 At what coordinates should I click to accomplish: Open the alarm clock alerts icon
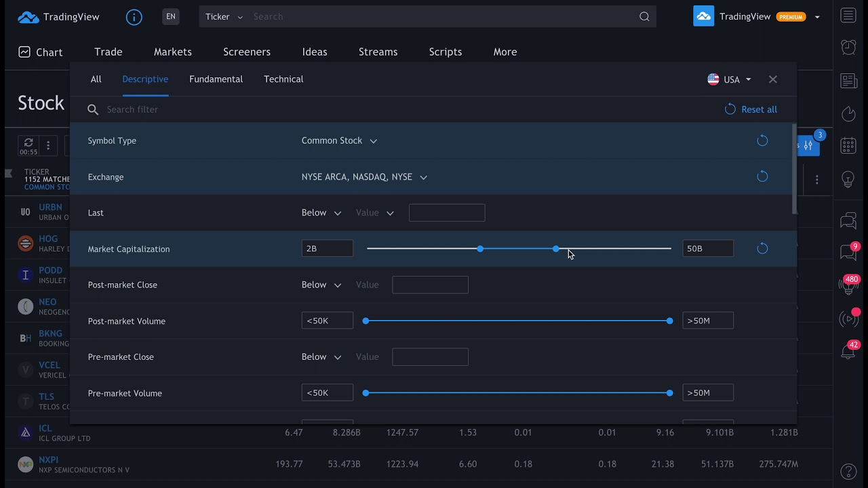[848, 47]
